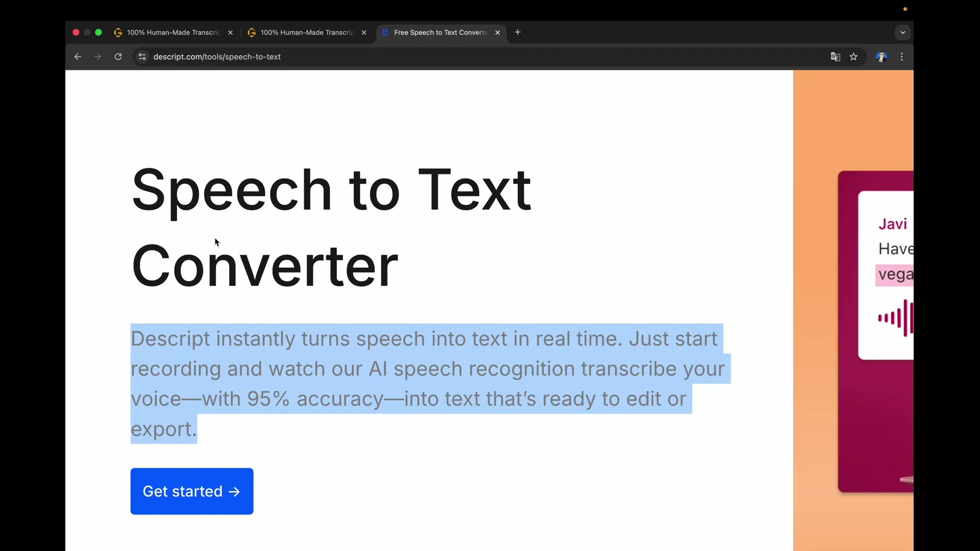Open a new tab with the plus icon
Image resolution: width=980 pixels, height=551 pixels.
[x=518, y=32]
